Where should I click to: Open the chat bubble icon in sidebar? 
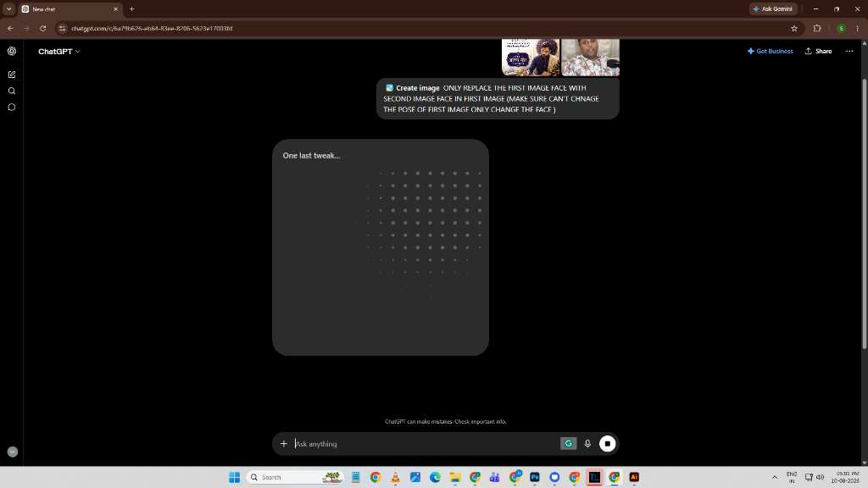pos(12,108)
